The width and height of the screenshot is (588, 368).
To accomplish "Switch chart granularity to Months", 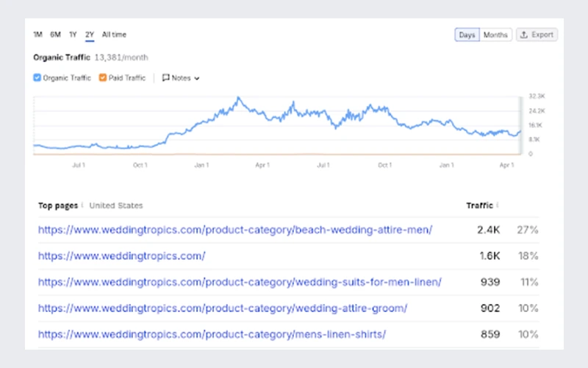I will (495, 35).
